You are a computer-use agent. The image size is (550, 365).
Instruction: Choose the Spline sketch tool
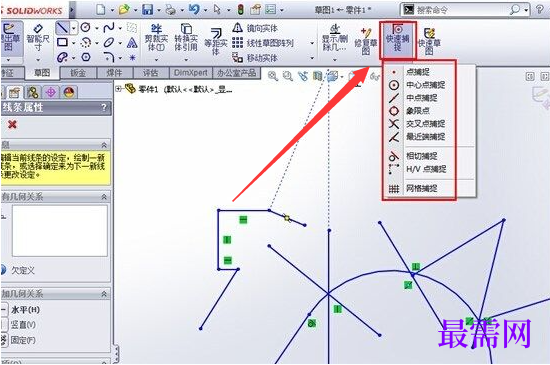point(109,27)
